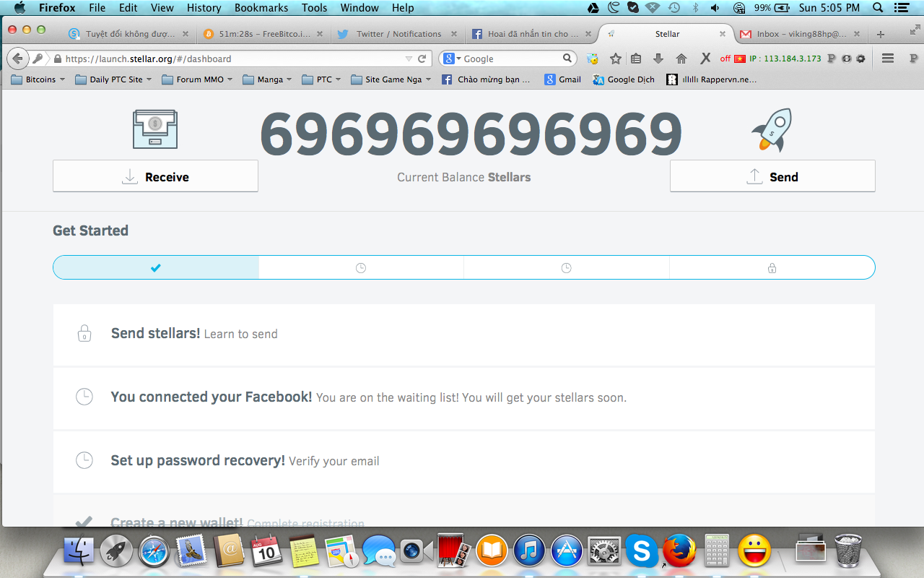Go to the Home page icon
The height and width of the screenshot is (578, 924).
coord(681,59)
